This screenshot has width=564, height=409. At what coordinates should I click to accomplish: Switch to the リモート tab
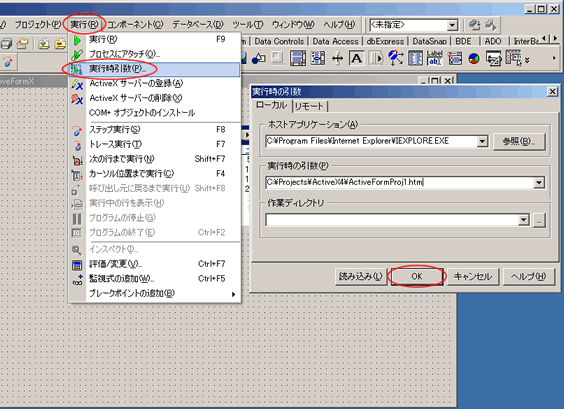pyautogui.click(x=309, y=106)
